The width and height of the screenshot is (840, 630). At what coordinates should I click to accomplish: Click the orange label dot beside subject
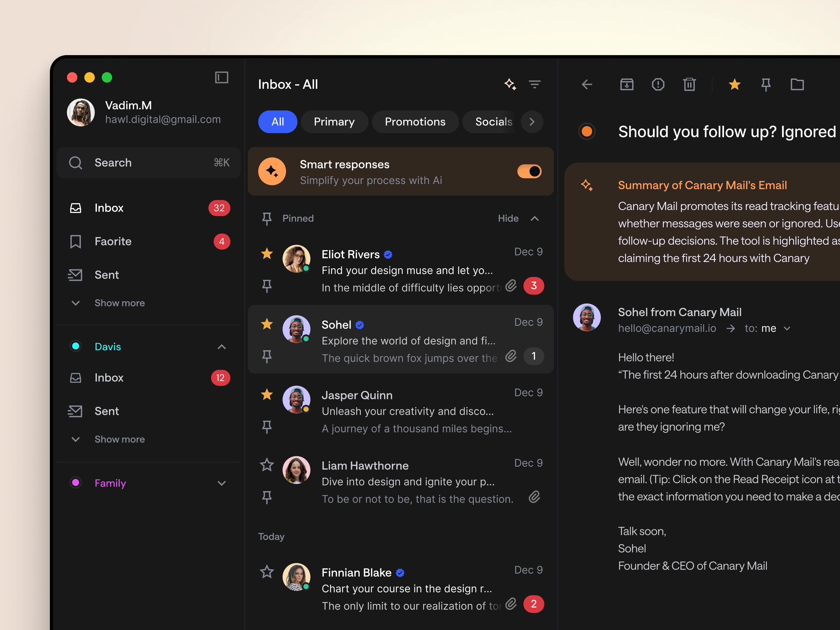coord(587,132)
